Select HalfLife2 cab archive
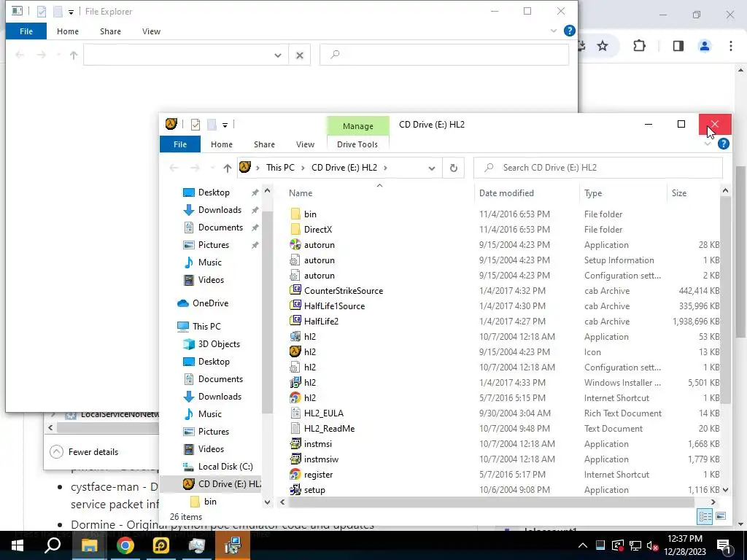The image size is (747, 560). (321, 321)
